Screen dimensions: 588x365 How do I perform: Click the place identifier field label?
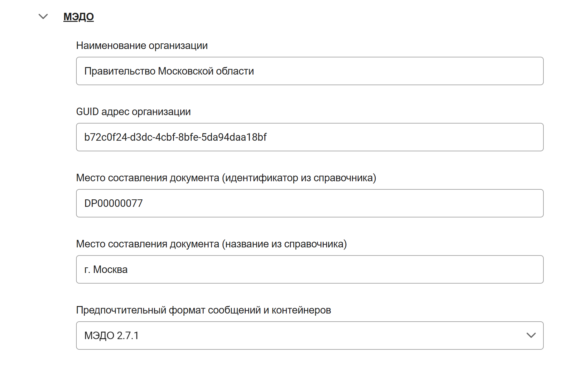point(226,178)
